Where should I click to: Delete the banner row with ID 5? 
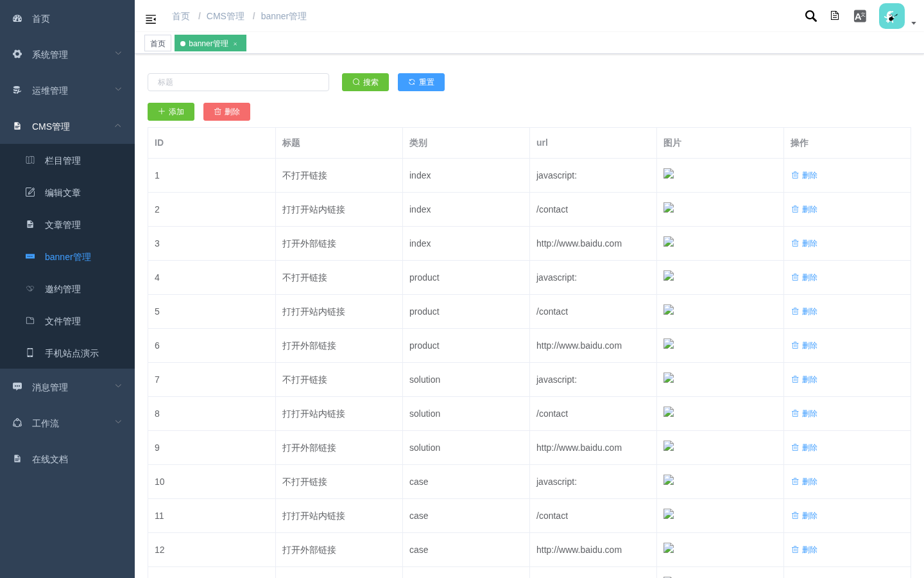[x=805, y=311]
